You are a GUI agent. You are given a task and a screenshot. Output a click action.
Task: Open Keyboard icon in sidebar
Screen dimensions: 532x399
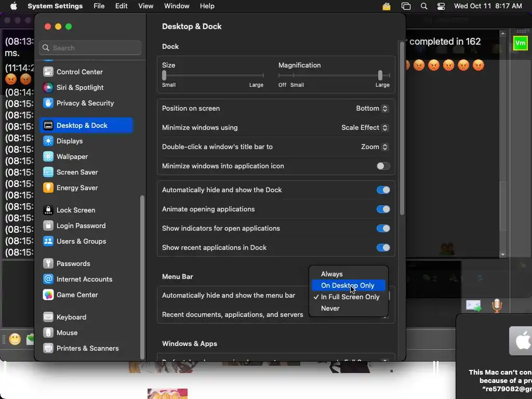(x=48, y=317)
